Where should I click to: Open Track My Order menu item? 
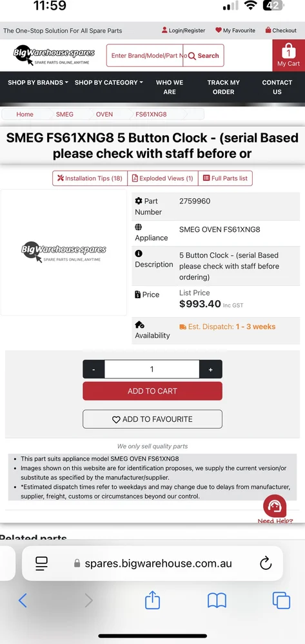pyautogui.click(x=223, y=87)
